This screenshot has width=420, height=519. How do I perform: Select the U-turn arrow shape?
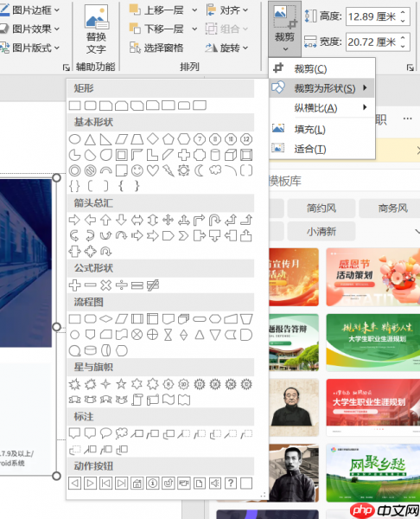215,220
